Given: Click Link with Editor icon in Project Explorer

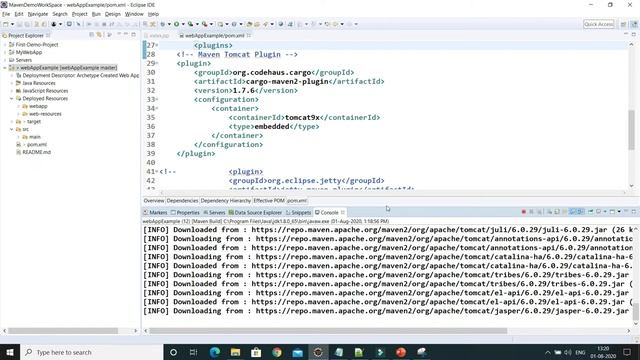Looking at the screenshot, I should (x=99, y=35).
